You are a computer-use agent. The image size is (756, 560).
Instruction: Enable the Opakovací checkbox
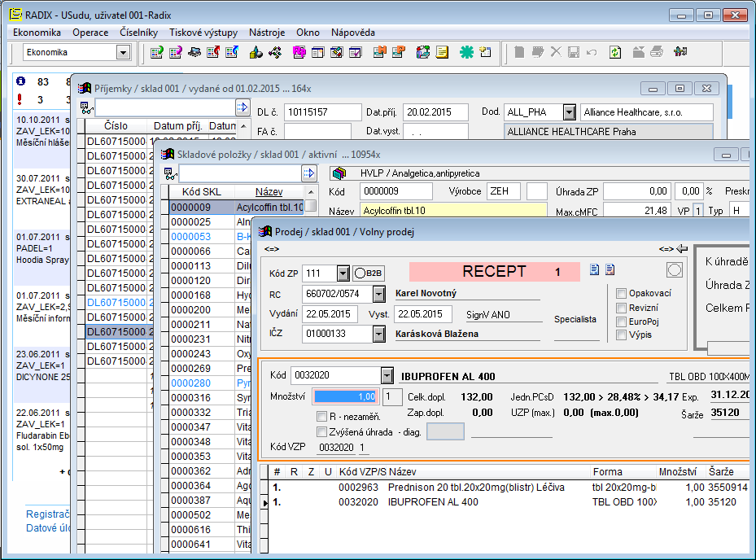[622, 293]
